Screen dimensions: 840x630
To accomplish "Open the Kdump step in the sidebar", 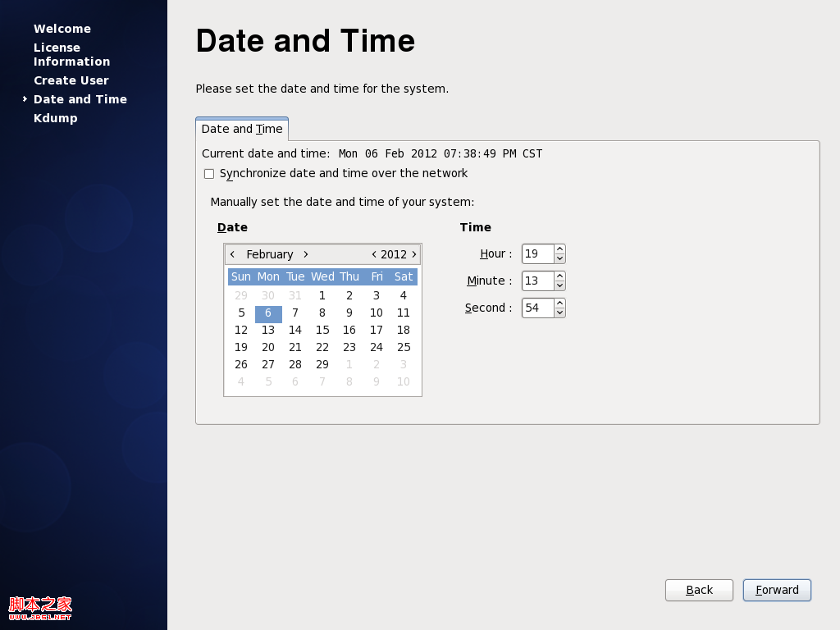I will [56, 117].
